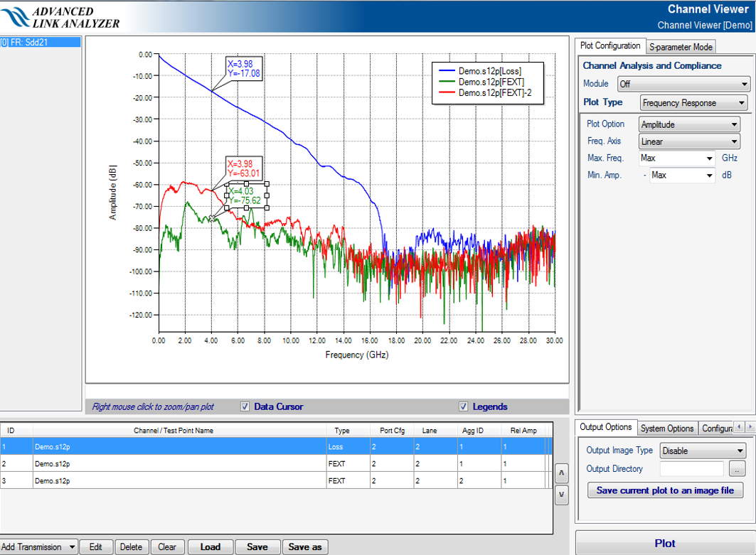Click the Load button

coord(210,547)
